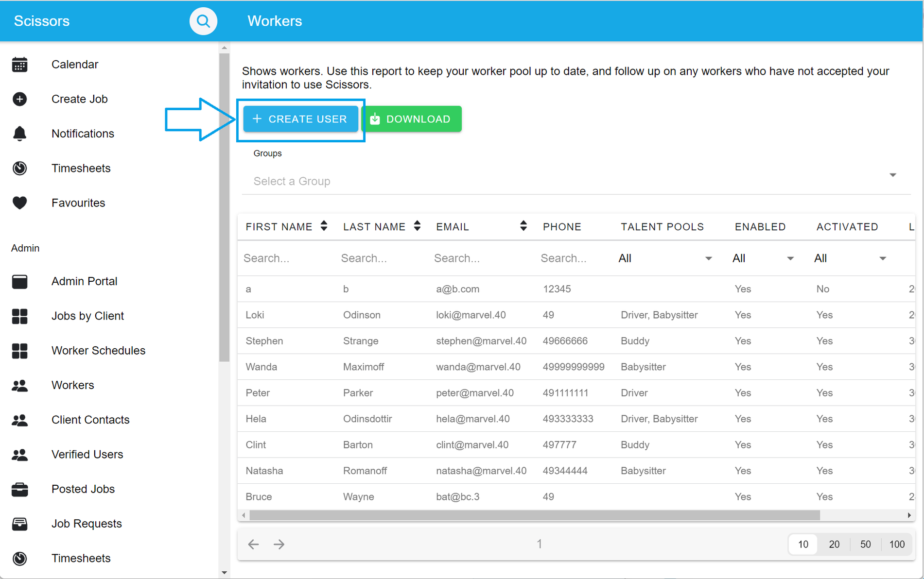Click the Notifications bell icon
924x579 pixels.
pyautogui.click(x=20, y=134)
